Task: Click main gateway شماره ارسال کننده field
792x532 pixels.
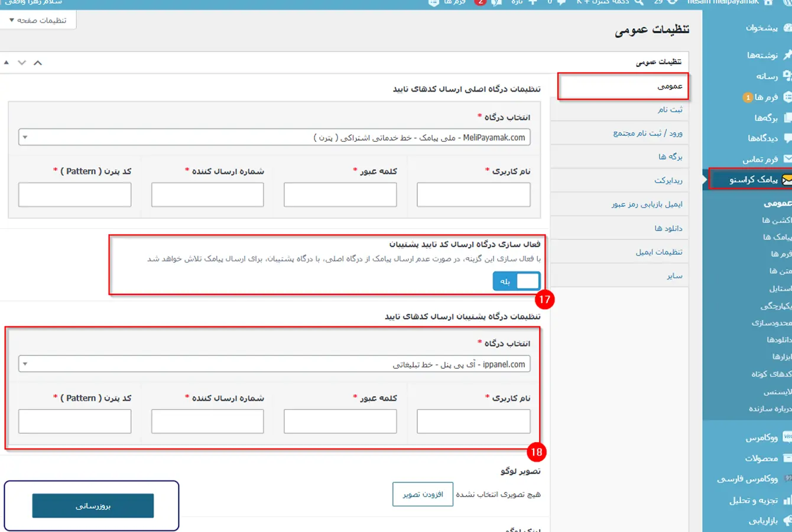Action: click(207, 194)
